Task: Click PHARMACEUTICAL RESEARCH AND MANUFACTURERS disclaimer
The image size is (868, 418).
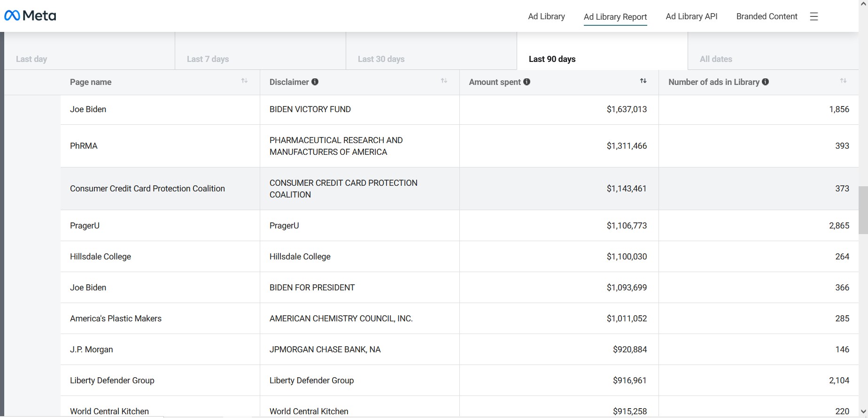Action: tap(336, 146)
